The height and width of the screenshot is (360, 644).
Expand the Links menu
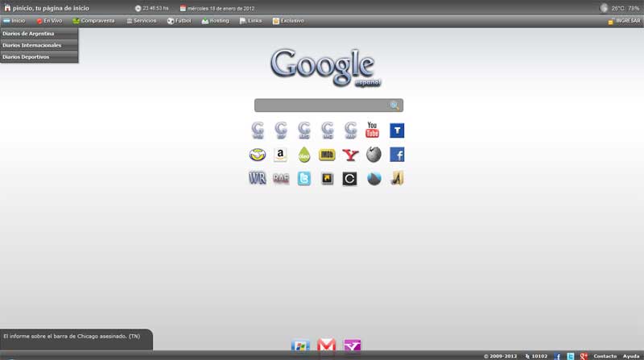coord(250,20)
